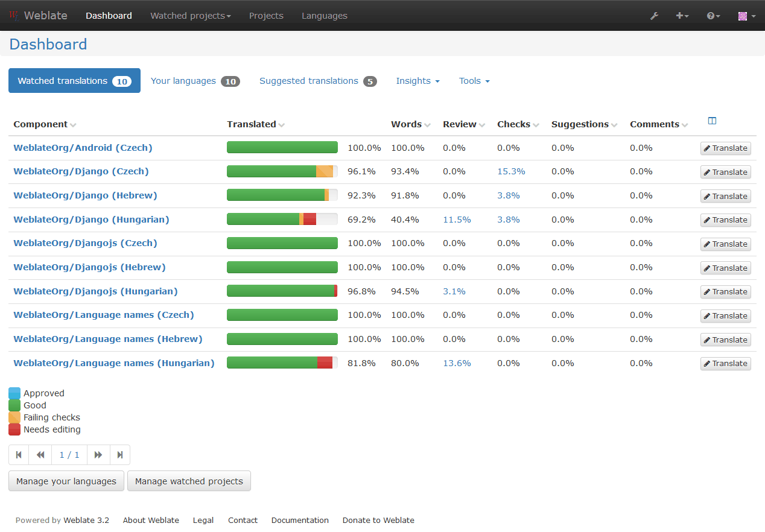765x532 pixels.
Task: Sort by Suggestions column arrow
Action: (x=614, y=125)
